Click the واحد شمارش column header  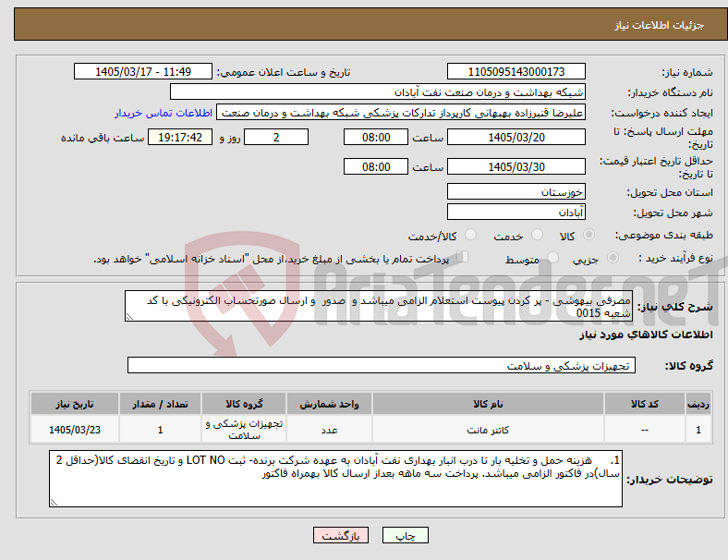(329, 404)
